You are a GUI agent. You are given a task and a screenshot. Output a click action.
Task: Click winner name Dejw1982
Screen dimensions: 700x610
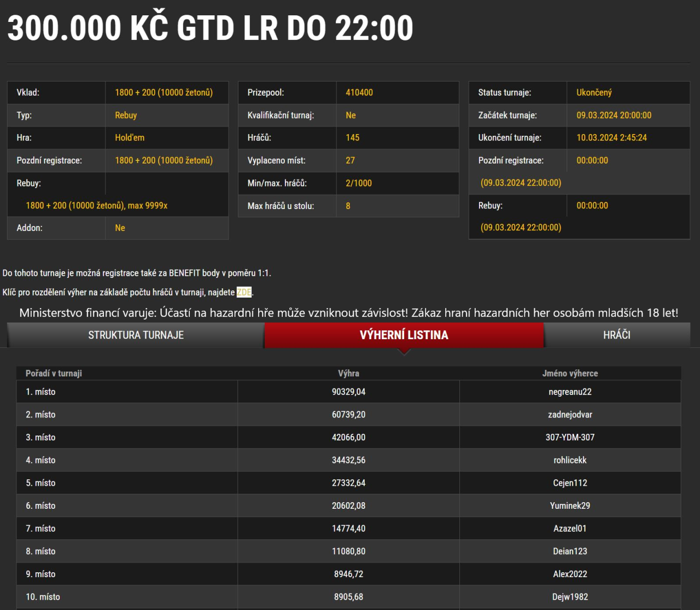point(570,597)
